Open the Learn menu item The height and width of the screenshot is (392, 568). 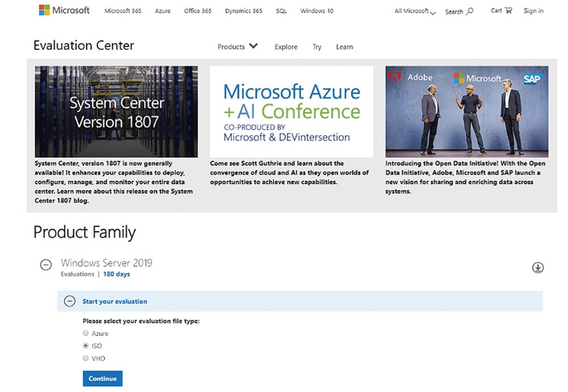(x=345, y=47)
